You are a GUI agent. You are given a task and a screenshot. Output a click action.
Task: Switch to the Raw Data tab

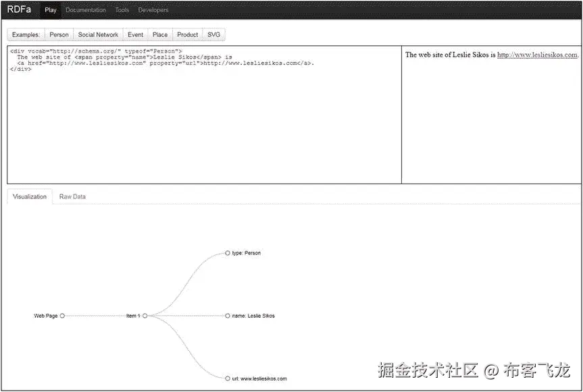pos(72,196)
